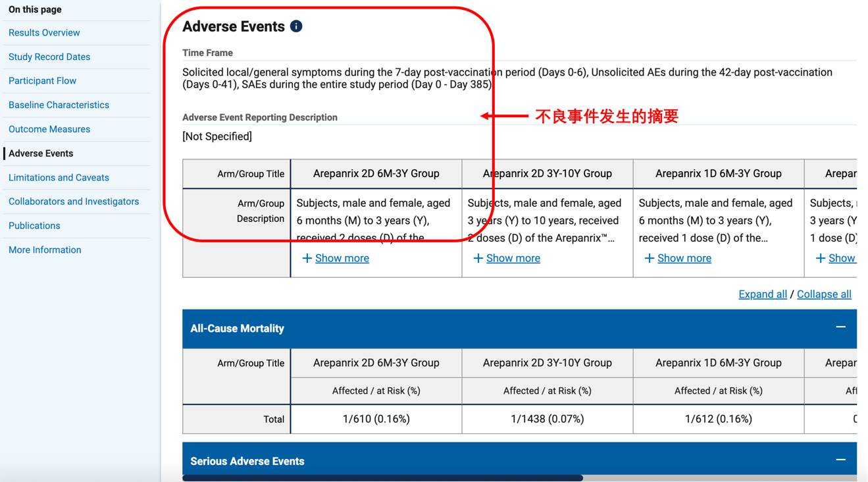Click the plus icon beside first Show more
Screen dimensions: 868x482
click(x=307, y=258)
